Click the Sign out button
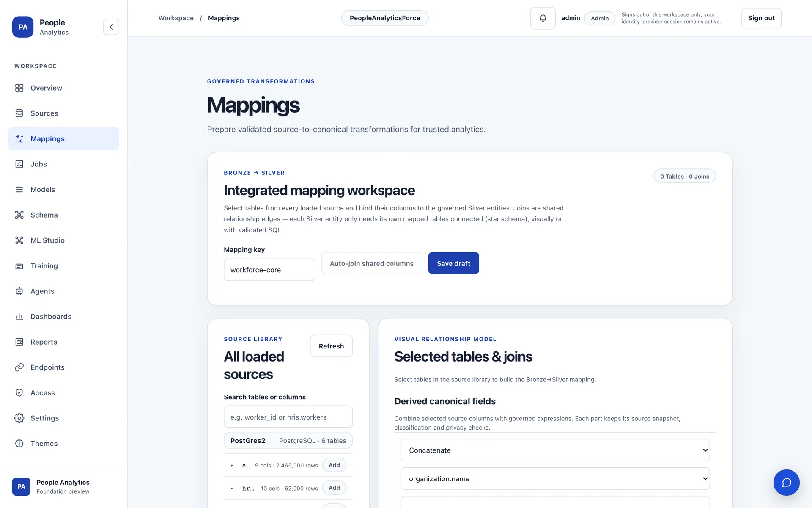The image size is (812, 508). click(x=761, y=18)
